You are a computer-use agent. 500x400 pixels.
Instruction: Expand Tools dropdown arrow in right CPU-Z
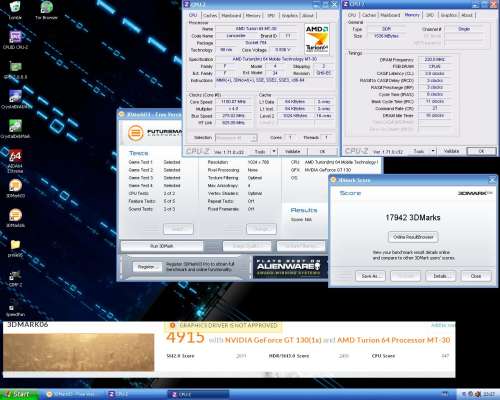coord(433,151)
